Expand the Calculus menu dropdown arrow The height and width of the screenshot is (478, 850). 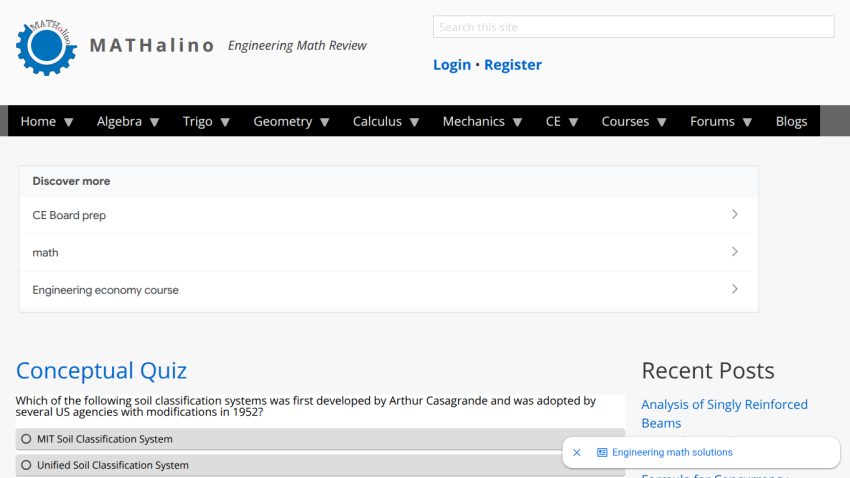click(x=415, y=122)
